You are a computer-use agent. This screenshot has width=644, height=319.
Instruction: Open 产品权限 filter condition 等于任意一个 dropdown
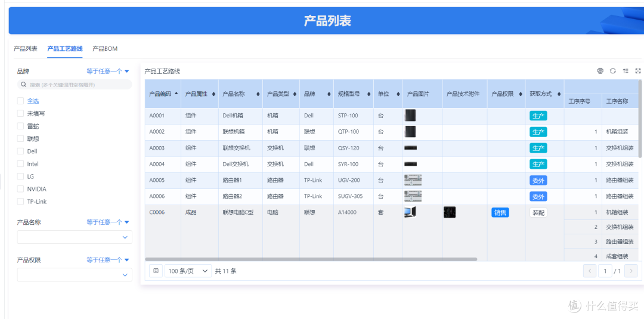108,260
